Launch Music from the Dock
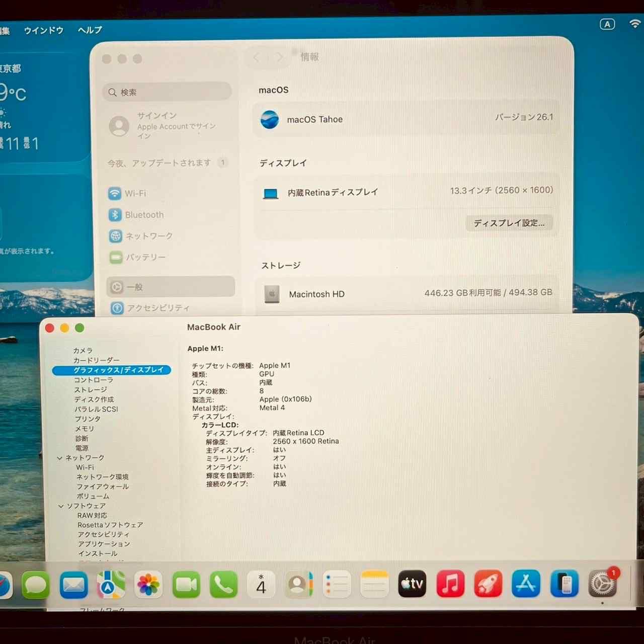Screen dimensions: 644x644 coord(450,584)
